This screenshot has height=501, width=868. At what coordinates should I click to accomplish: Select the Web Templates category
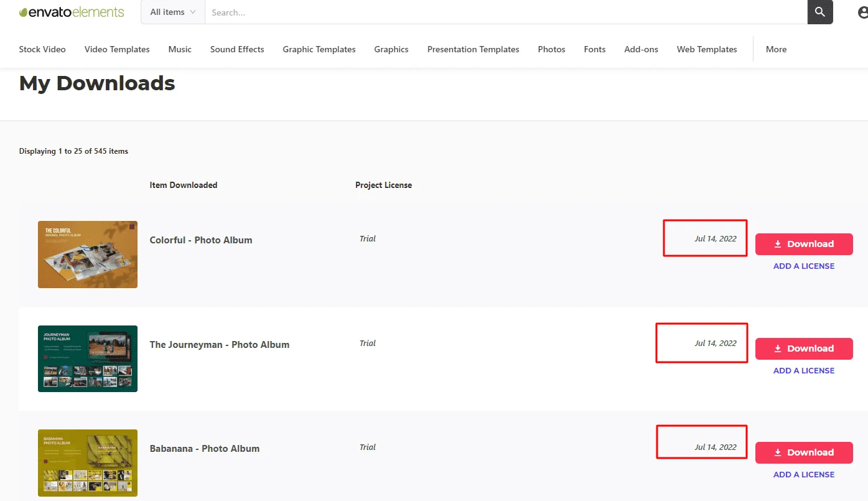707,49
